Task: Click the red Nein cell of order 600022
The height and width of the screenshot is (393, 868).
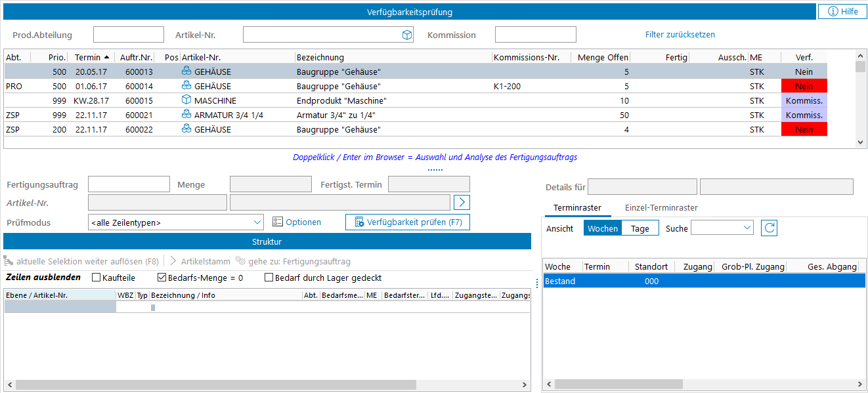Action: pyautogui.click(x=804, y=129)
